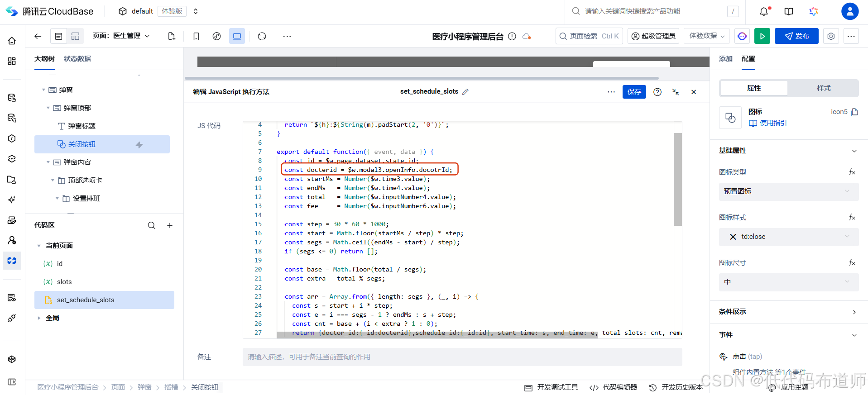This screenshot has height=395, width=868.
Task: Switch to the 添加 tab
Action: [725, 59]
